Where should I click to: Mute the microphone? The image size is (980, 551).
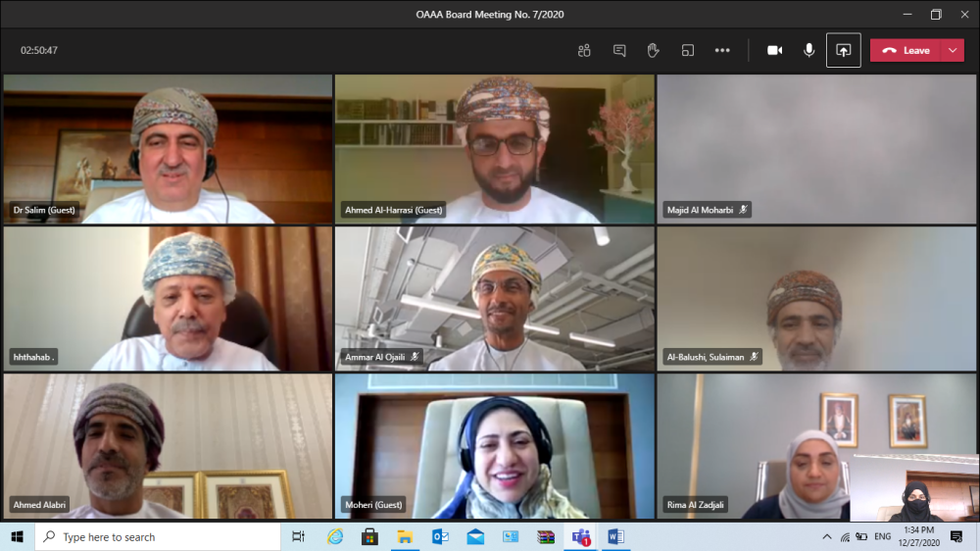(x=808, y=50)
